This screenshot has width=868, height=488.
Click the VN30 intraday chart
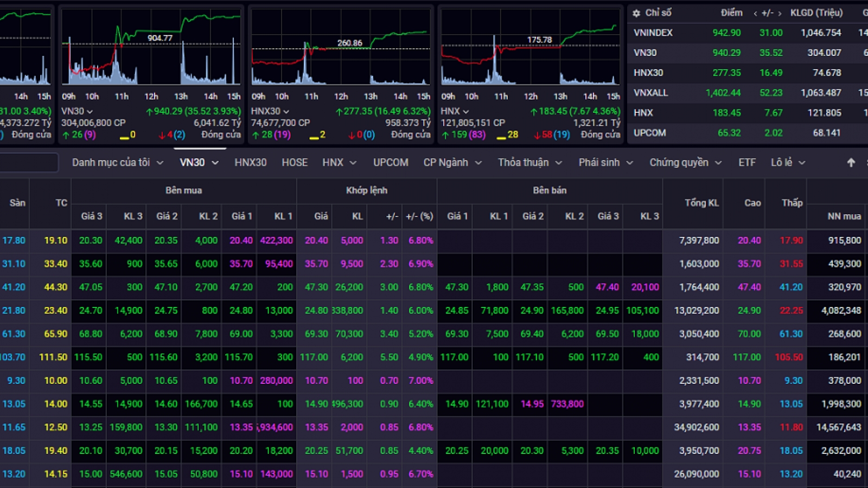(x=151, y=48)
